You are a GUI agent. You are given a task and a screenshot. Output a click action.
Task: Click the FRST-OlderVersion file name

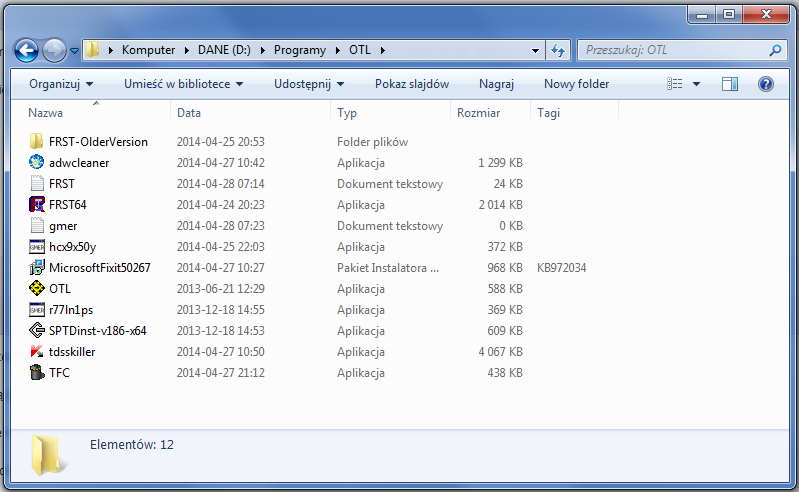click(x=98, y=142)
